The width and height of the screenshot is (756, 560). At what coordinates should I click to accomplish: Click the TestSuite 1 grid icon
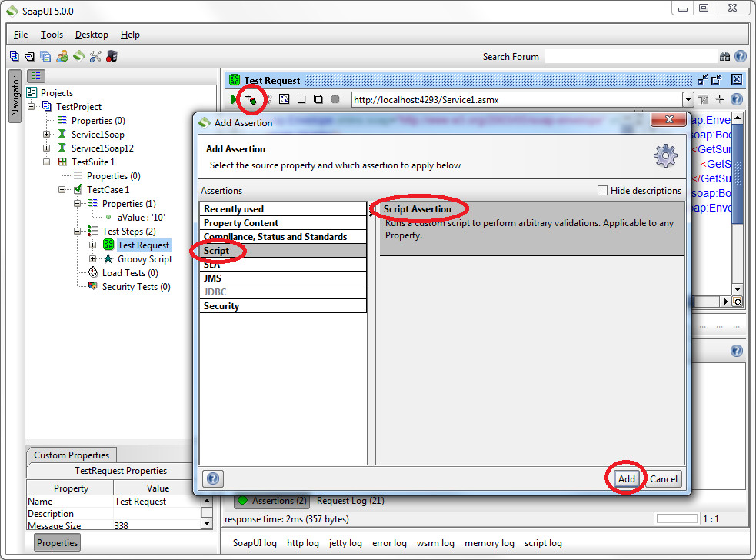pyautogui.click(x=62, y=162)
